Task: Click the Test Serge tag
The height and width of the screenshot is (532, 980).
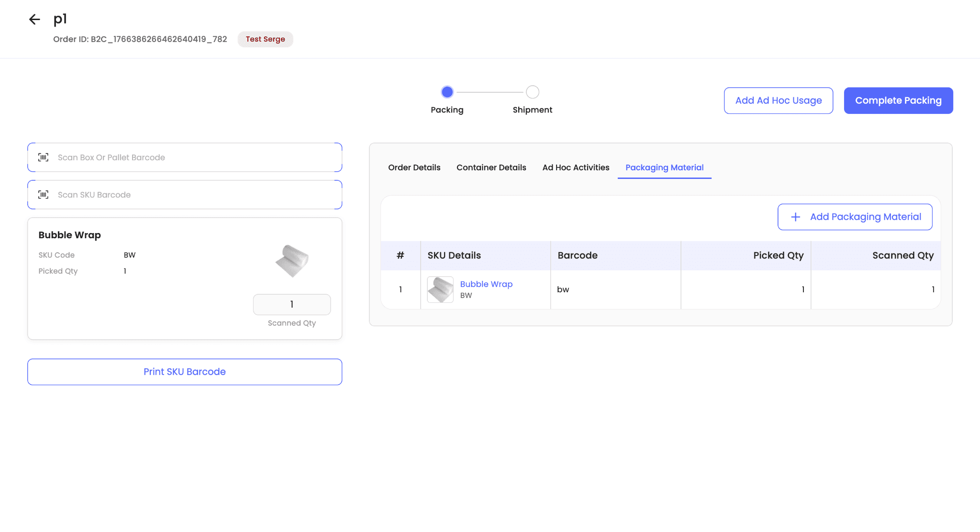Action: (265, 39)
